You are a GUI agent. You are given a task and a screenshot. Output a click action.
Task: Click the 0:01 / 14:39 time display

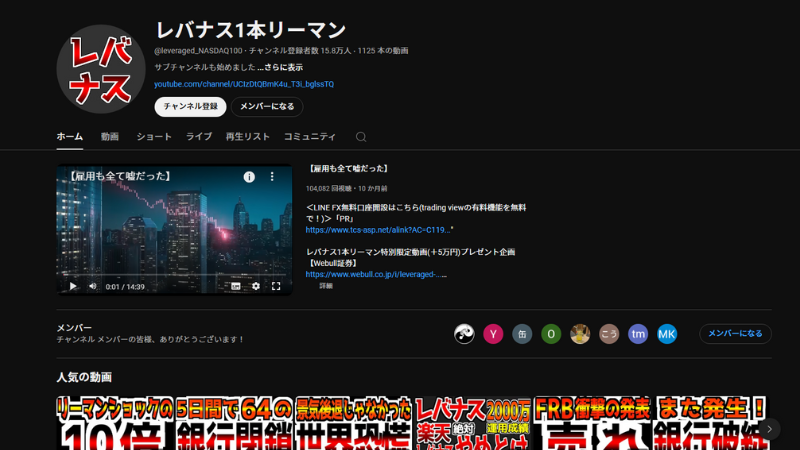(x=125, y=287)
